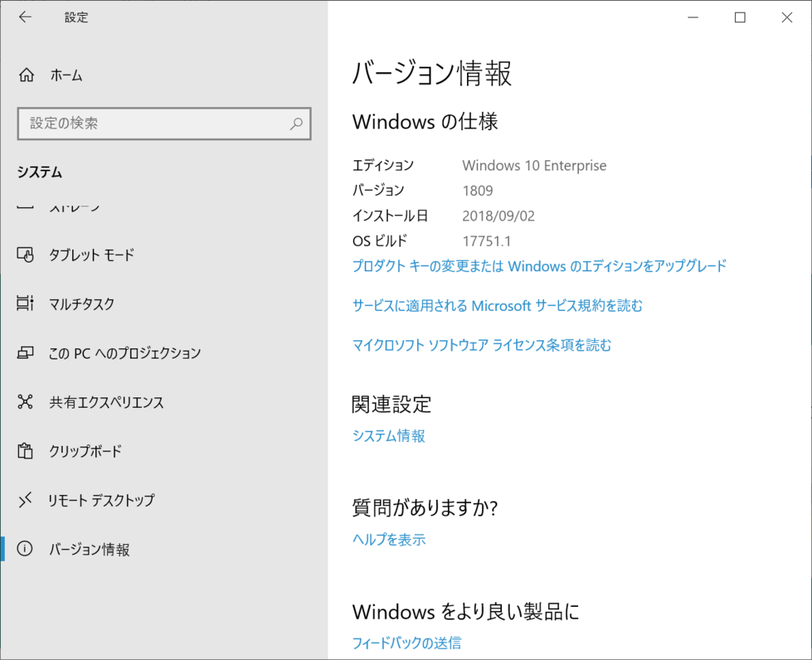The width and height of the screenshot is (812, 660).
Task: Maximize the 設定 window
Action: pos(740,17)
